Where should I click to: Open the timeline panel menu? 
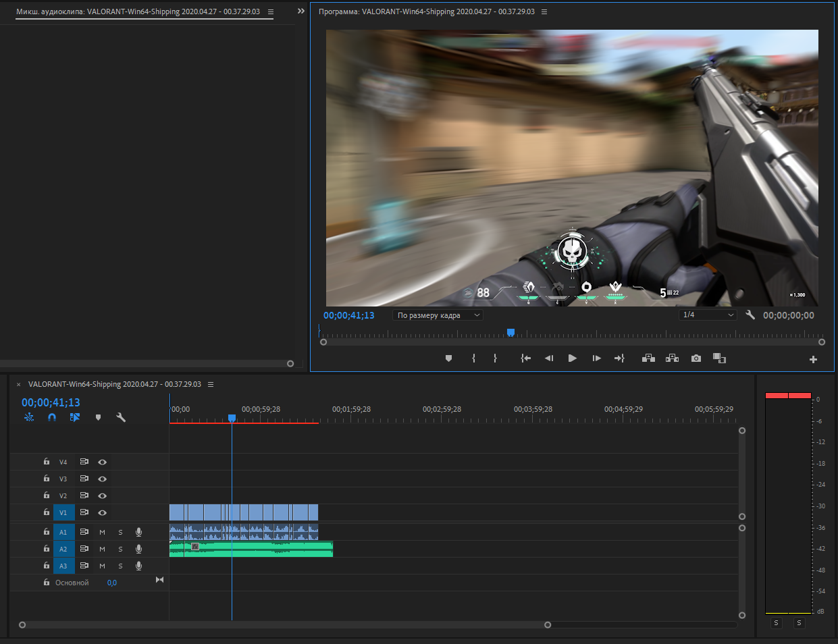tap(211, 384)
